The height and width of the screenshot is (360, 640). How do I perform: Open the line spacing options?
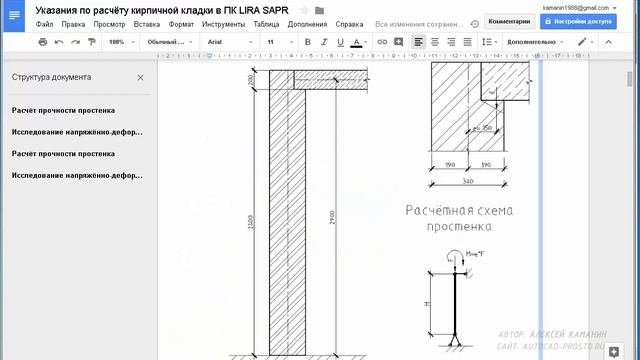(489, 42)
